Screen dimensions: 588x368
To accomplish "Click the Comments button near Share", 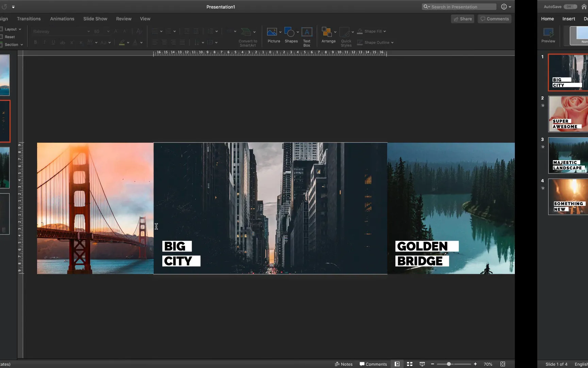I will coord(494,19).
